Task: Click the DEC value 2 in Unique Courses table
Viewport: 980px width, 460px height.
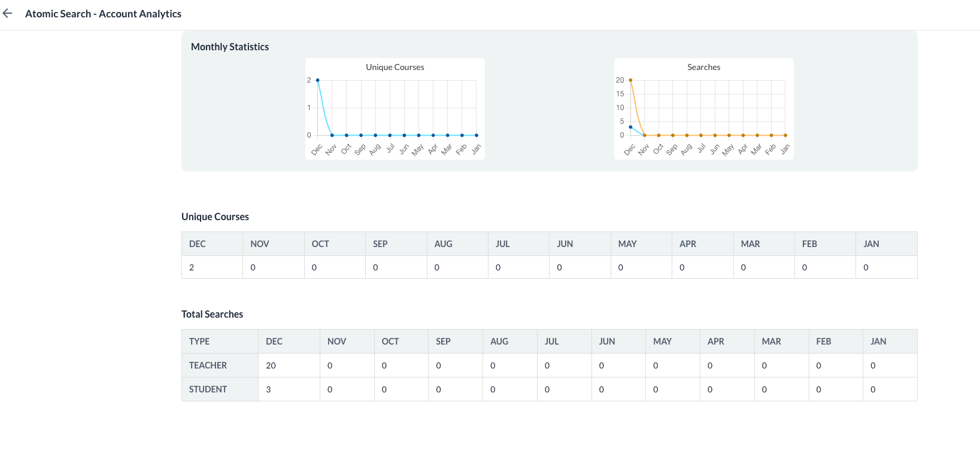Action: [192, 267]
